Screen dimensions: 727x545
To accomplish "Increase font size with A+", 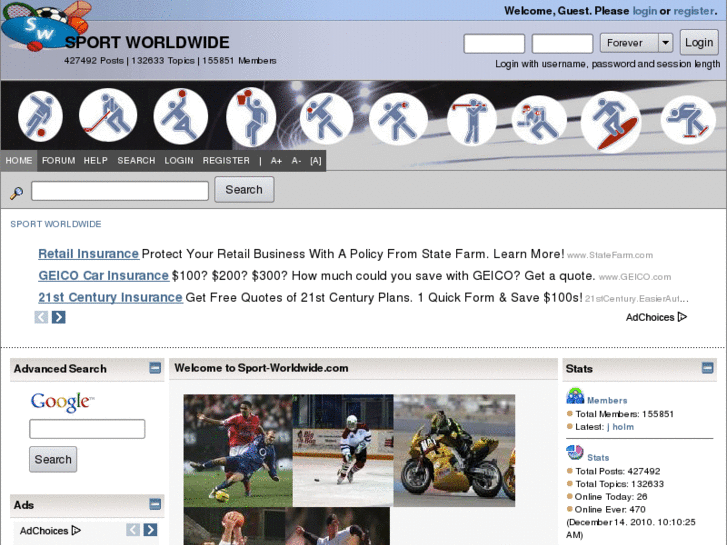I will pyautogui.click(x=276, y=161).
